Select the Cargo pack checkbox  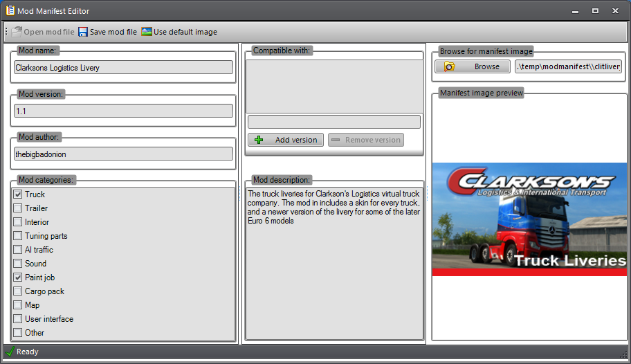click(x=18, y=291)
